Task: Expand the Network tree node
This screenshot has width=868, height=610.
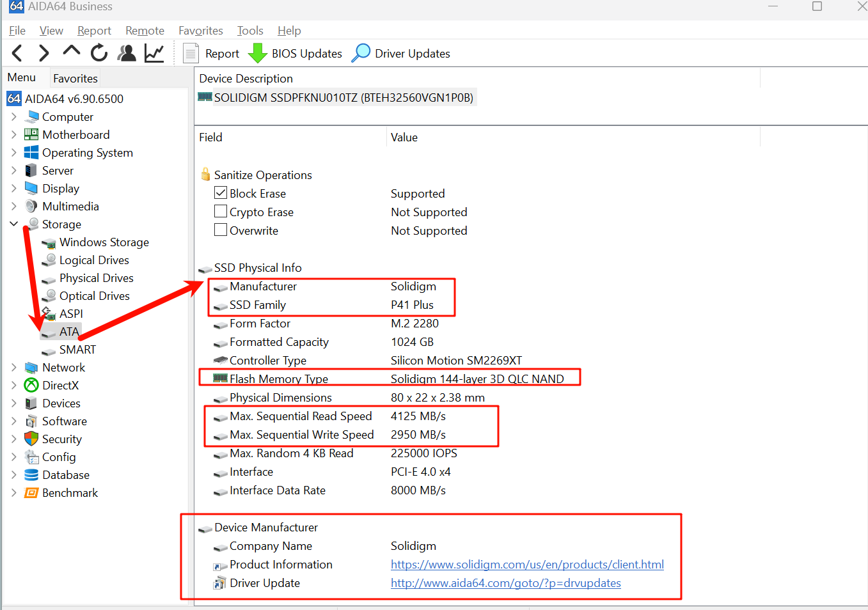Action: coord(14,368)
